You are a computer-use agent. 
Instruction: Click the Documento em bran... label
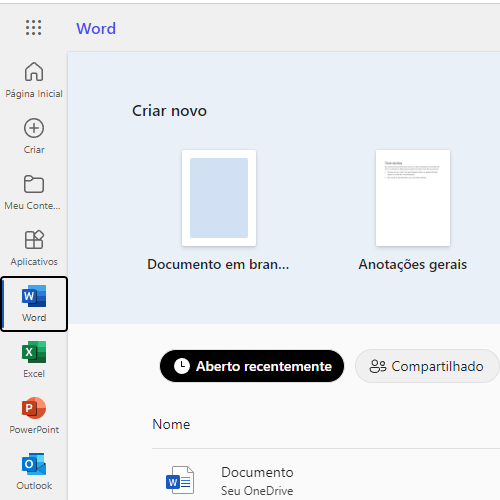click(x=218, y=265)
